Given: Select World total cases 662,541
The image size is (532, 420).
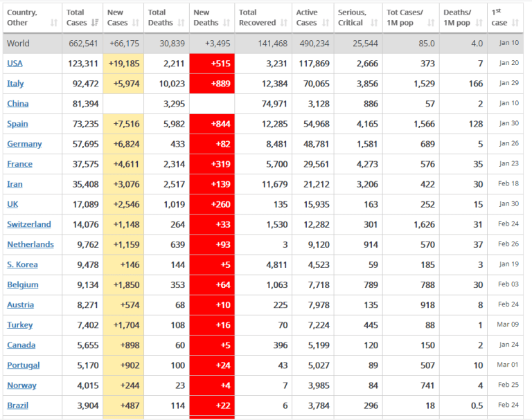Looking at the screenshot, I should 83,44.
